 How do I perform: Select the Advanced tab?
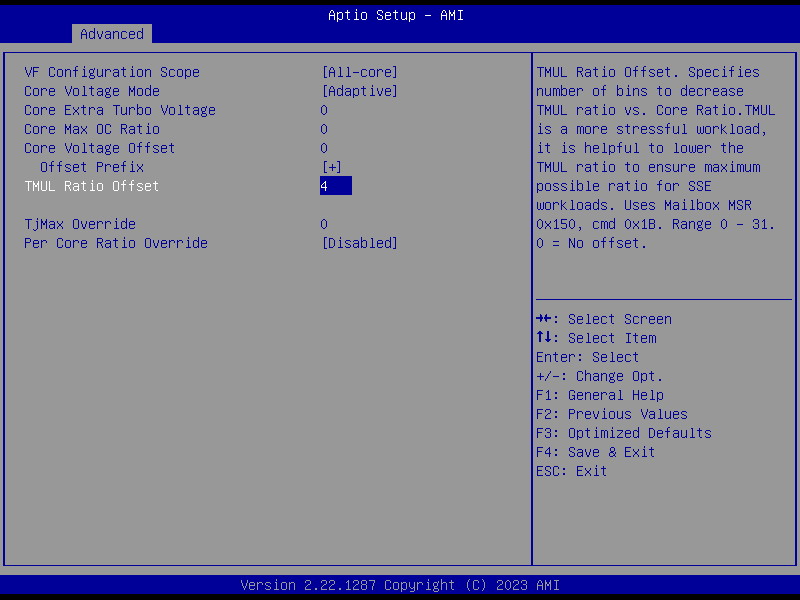click(112, 34)
